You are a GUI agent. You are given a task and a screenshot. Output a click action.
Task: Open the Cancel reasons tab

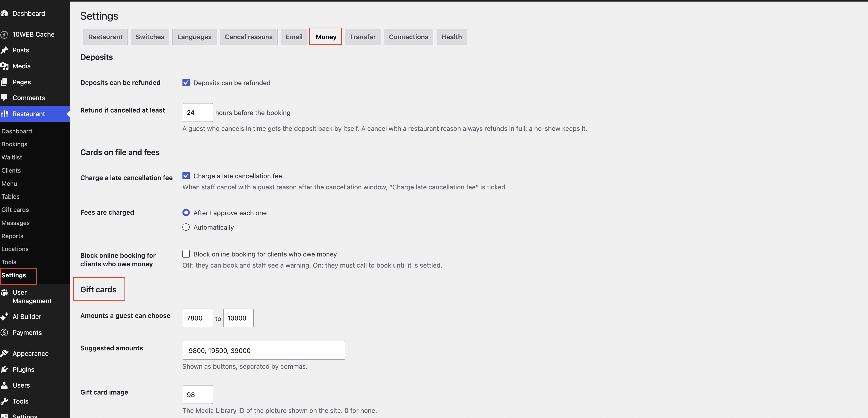tap(249, 37)
